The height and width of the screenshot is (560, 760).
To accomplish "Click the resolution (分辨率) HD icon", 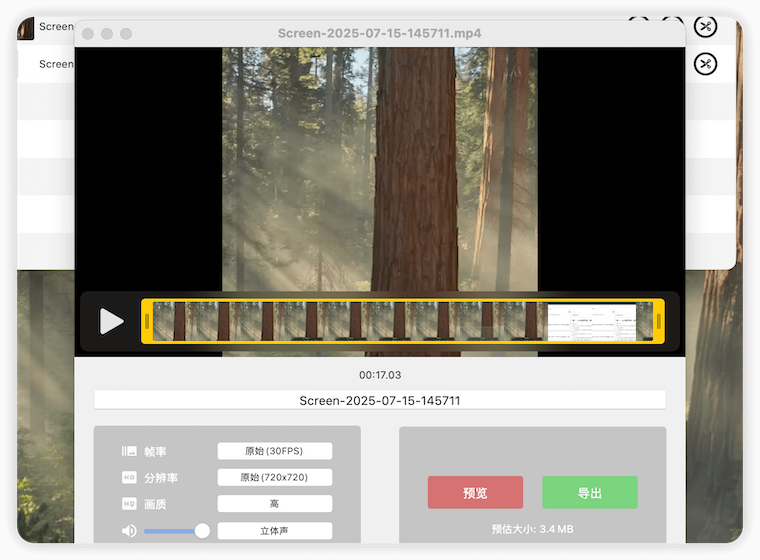I will pyautogui.click(x=129, y=478).
